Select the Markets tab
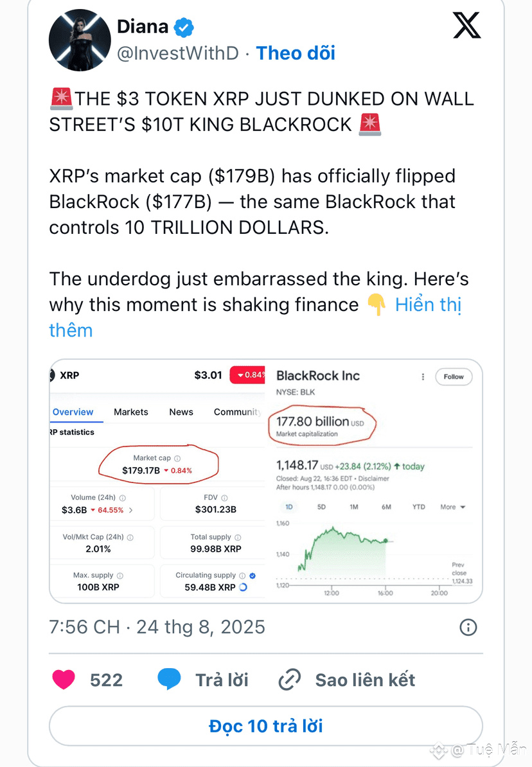Screen dimensions: 532x767 click(130, 412)
